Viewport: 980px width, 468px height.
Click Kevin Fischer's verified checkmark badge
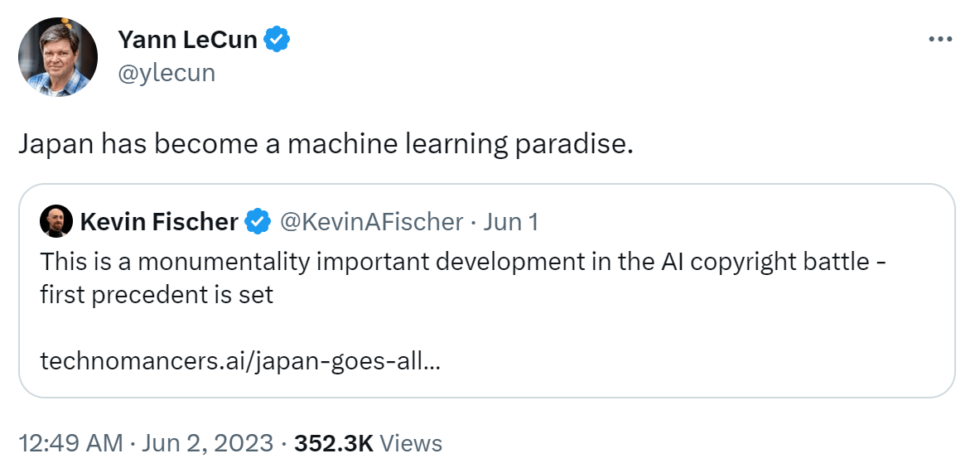click(x=259, y=222)
